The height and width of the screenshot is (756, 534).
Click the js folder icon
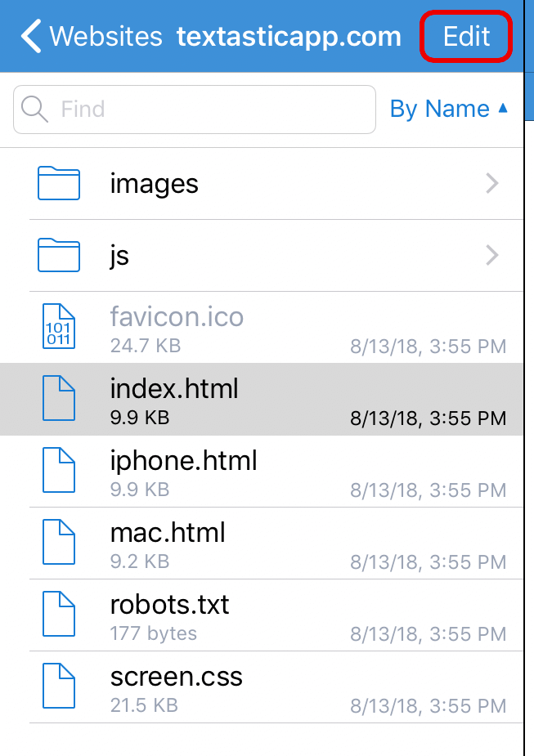coord(59,255)
